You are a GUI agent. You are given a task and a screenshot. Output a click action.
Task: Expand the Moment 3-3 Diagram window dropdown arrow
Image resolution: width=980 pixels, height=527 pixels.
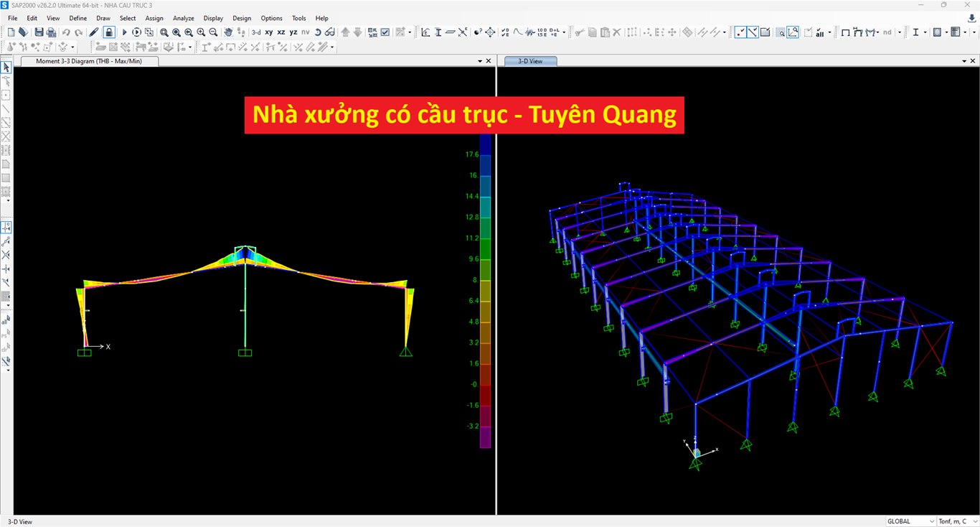(480, 61)
